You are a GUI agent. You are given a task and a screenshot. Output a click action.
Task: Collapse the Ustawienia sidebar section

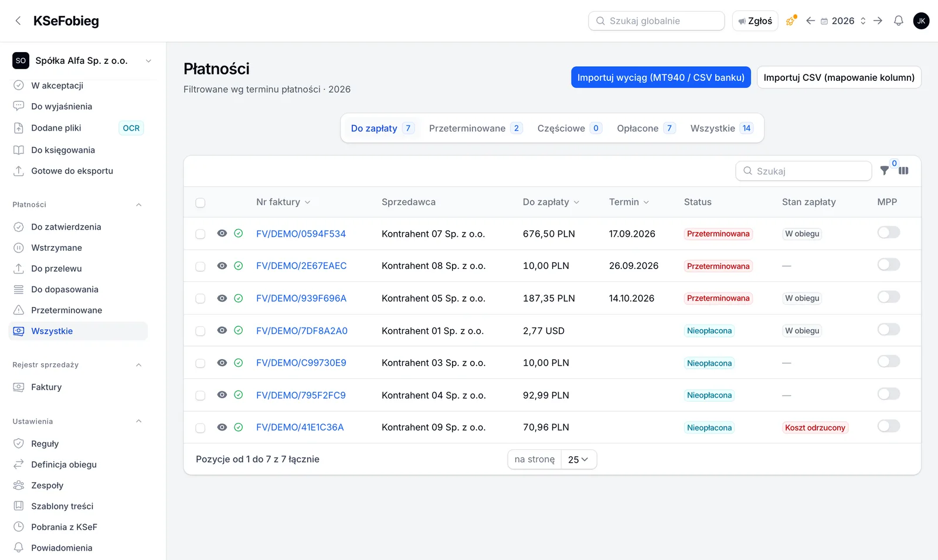pos(139,422)
